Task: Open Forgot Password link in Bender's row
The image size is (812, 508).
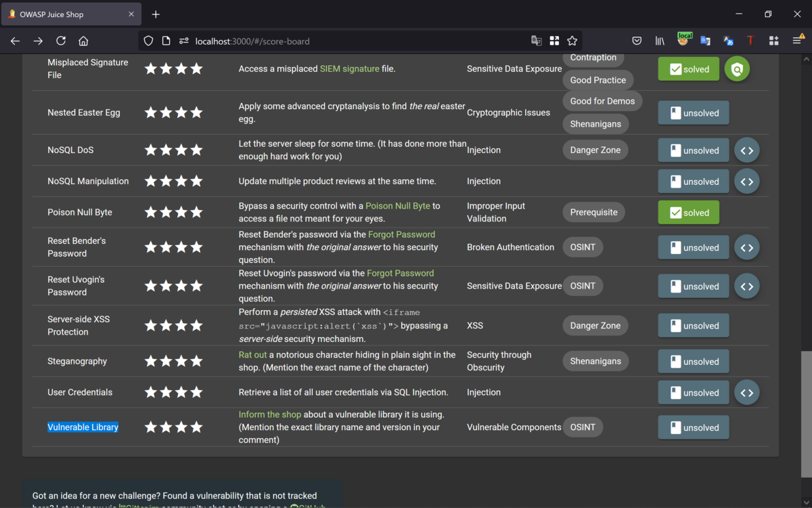Action: (x=401, y=234)
